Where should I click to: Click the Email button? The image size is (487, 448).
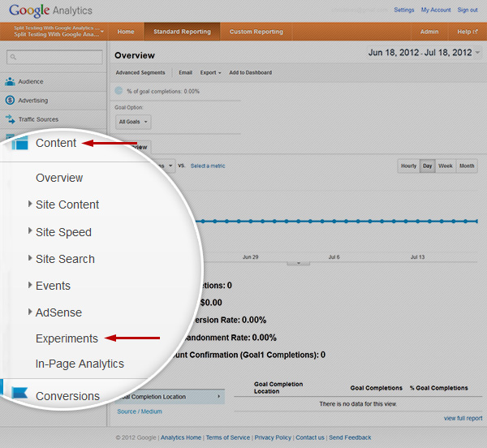(185, 72)
